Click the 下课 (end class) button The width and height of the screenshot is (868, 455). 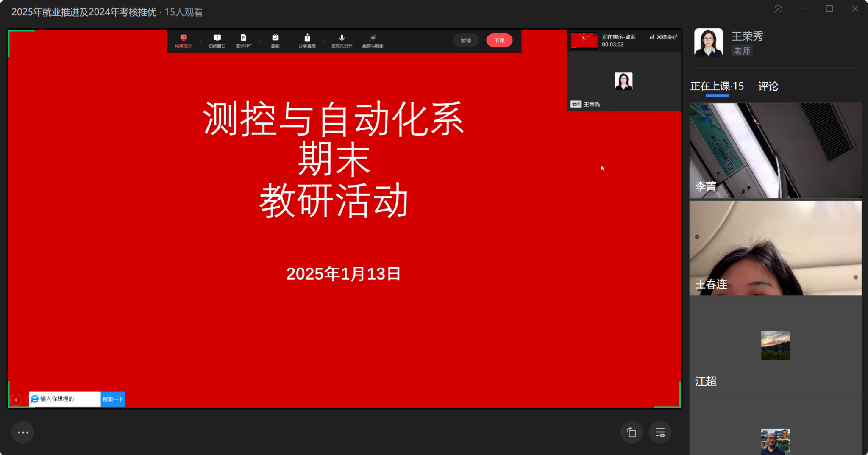[499, 40]
